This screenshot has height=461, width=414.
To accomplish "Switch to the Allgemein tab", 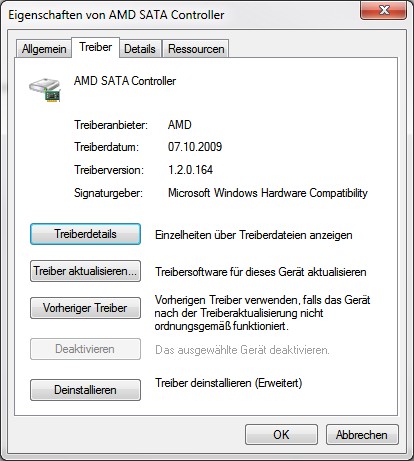I will pyautogui.click(x=44, y=49).
